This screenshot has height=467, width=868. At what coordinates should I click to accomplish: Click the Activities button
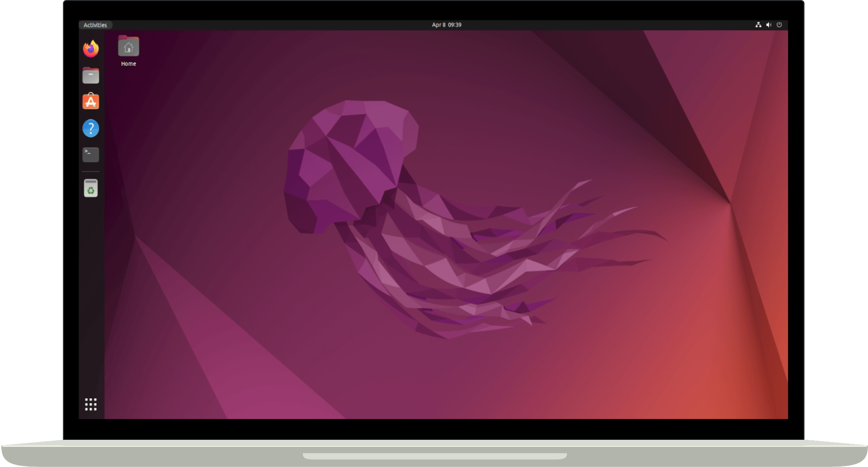(x=95, y=25)
